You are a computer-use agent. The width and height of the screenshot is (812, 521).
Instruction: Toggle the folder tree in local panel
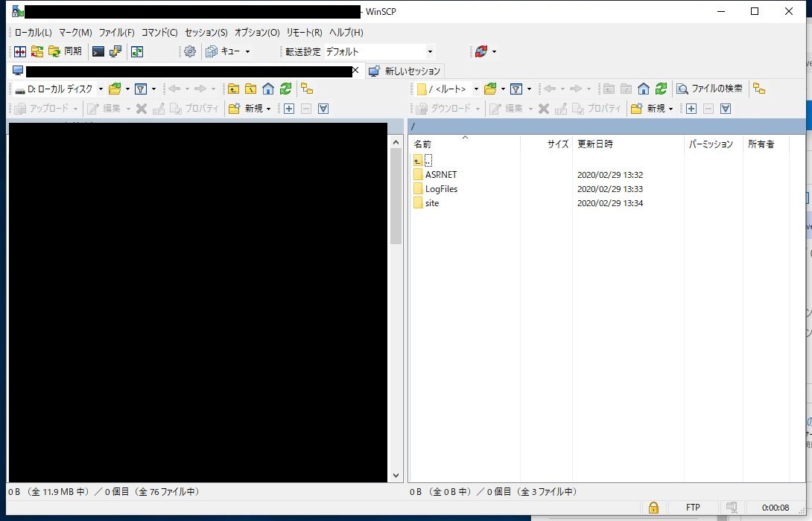pyautogui.click(x=307, y=89)
